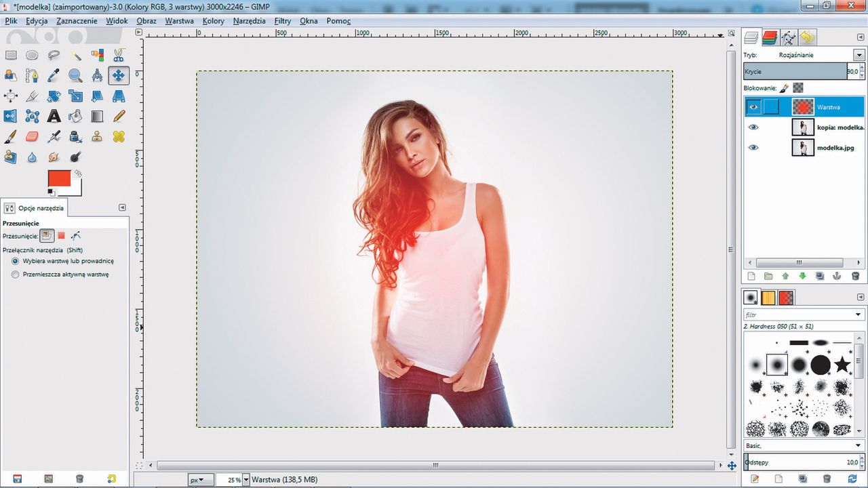868x488 pixels.
Task: Set move mode to selection
Action: click(x=61, y=236)
